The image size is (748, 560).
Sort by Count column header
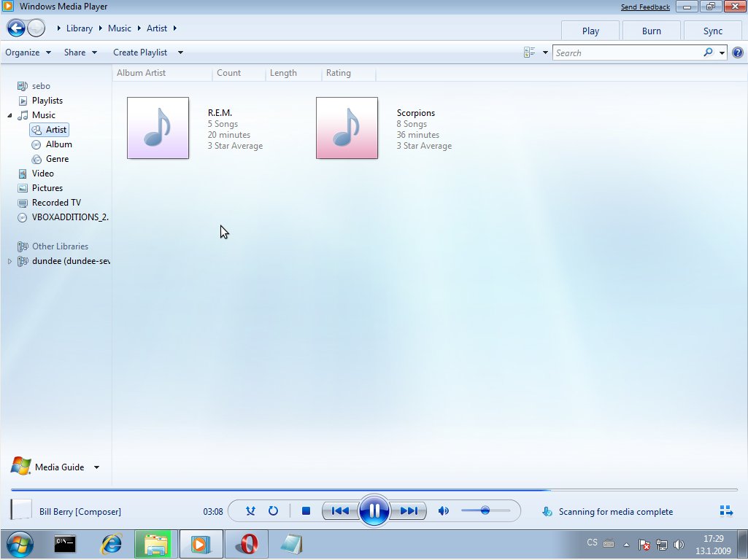click(239, 73)
